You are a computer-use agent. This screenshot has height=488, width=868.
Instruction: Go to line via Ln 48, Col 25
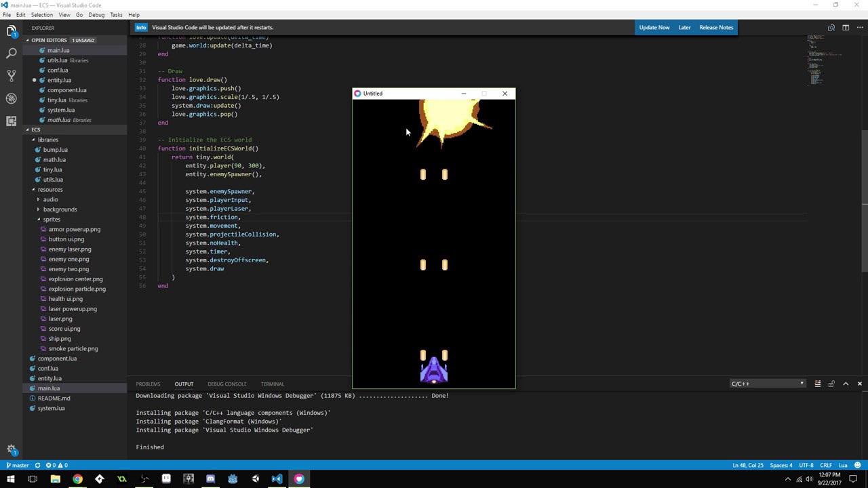pos(748,466)
